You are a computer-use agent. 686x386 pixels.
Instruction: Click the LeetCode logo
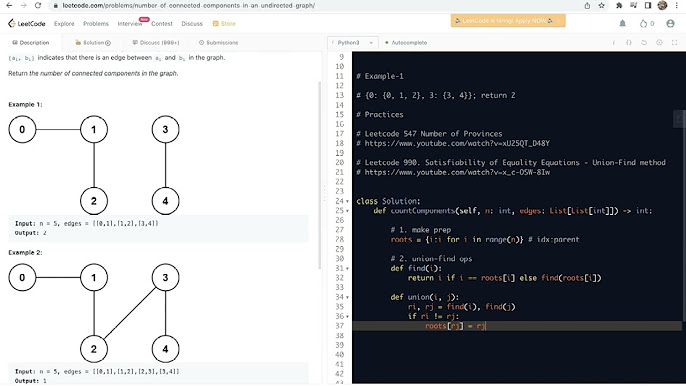coord(27,24)
